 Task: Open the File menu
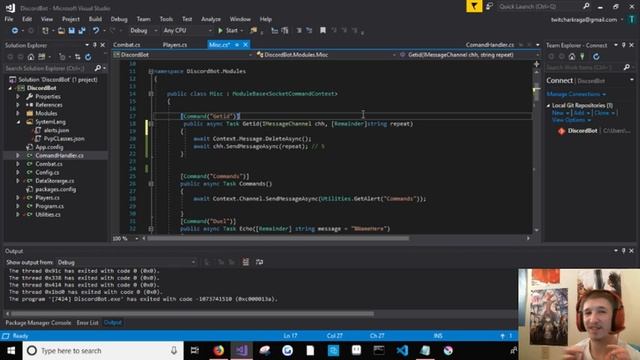[x=9, y=19]
